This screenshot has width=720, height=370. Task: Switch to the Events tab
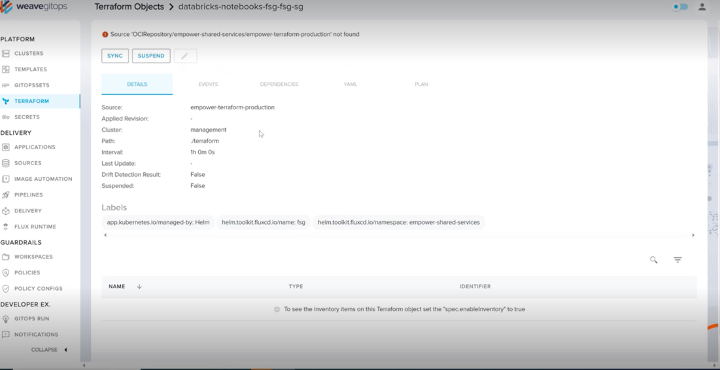(208, 84)
